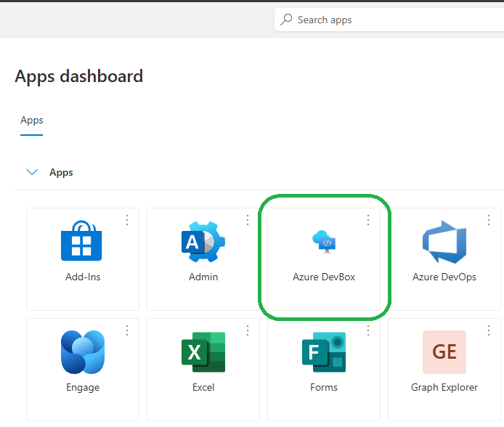Show more options on Engage tile
The width and height of the screenshot is (504, 427).
(x=127, y=330)
